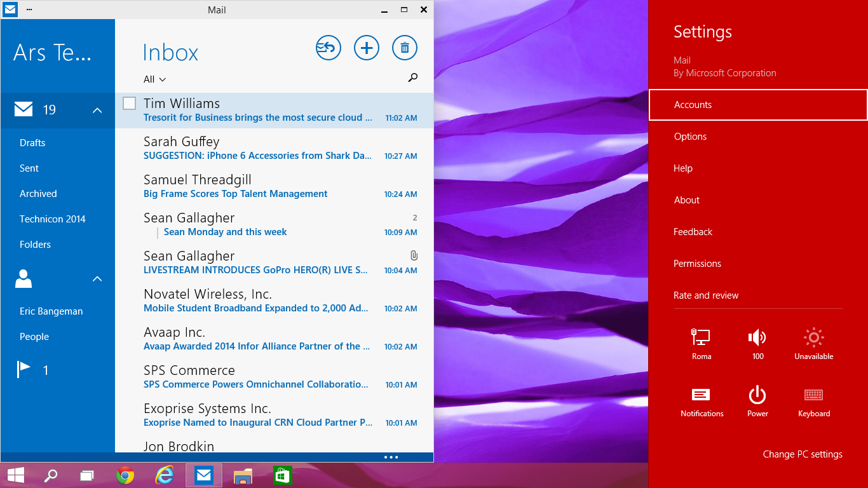Show app commands via bottom ellipsis

click(391, 457)
